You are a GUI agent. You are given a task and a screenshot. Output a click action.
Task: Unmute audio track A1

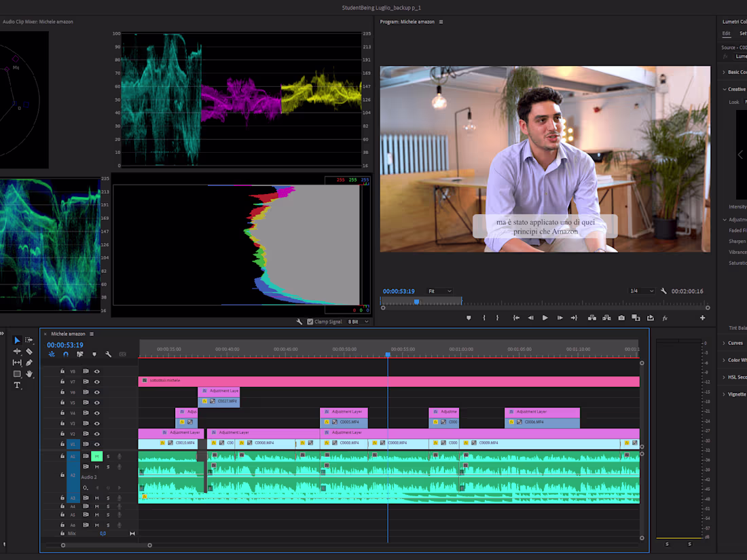pyautogui.click(x=97, y=456)
